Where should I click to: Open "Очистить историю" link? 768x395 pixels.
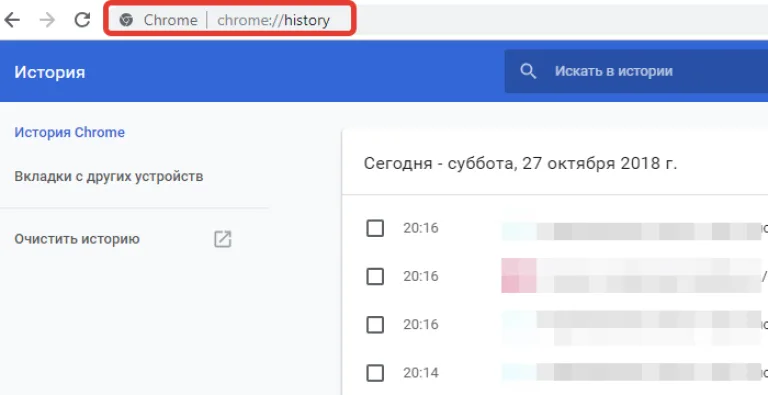point(77,239)
